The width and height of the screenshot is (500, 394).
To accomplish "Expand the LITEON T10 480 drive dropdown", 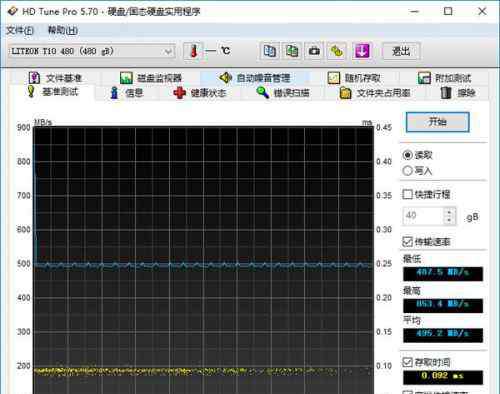I will (168, 52).
